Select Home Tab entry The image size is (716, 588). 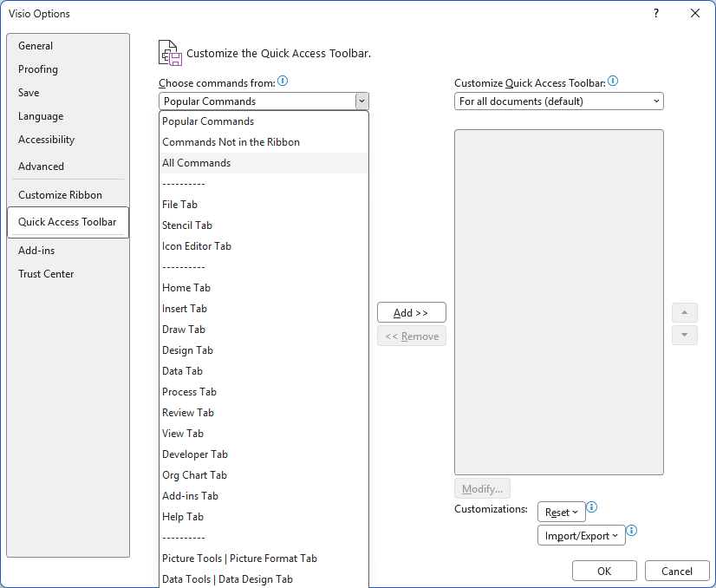tap(264, 288)
